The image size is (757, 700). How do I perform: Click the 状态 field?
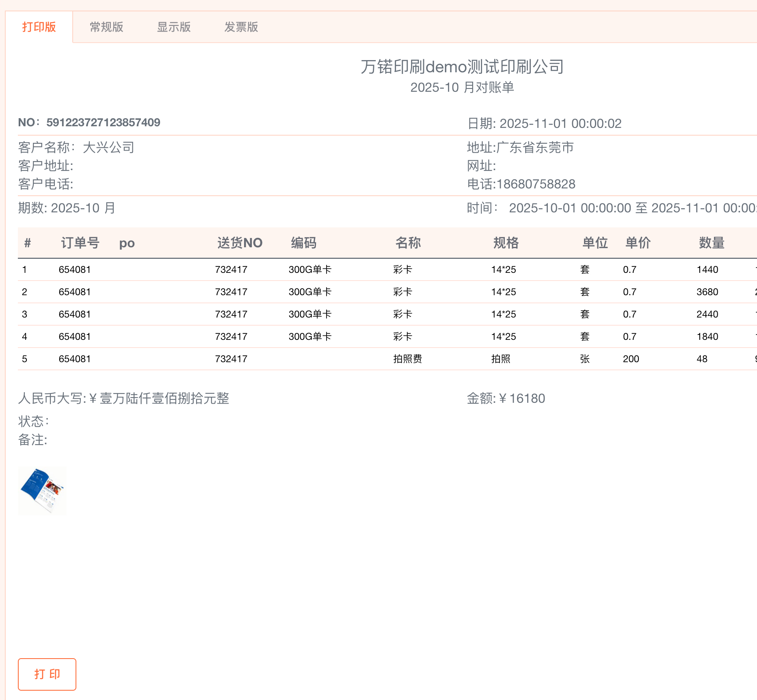point(32,421)
